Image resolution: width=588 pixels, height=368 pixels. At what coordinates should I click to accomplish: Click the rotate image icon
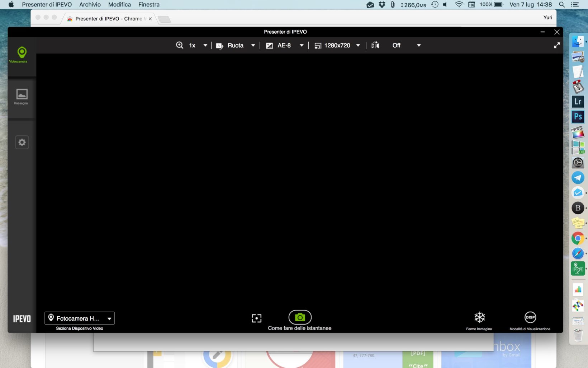219,46
